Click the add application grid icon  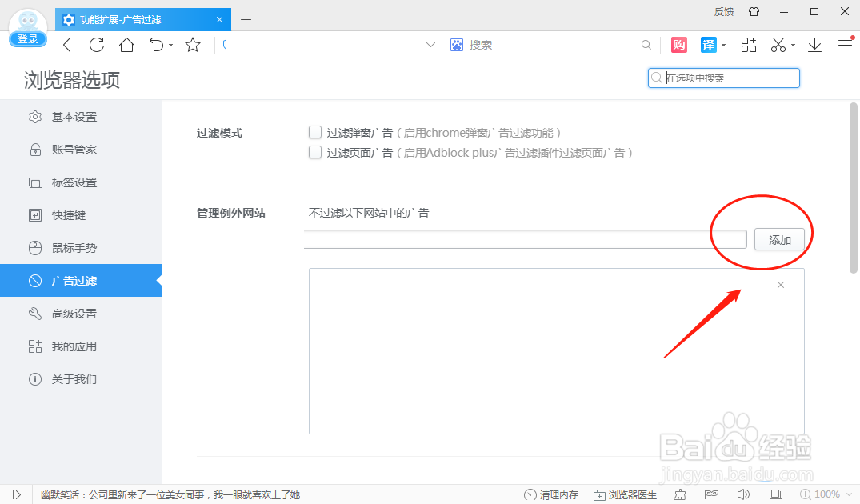pyautogui.click(x=748, y=44)
